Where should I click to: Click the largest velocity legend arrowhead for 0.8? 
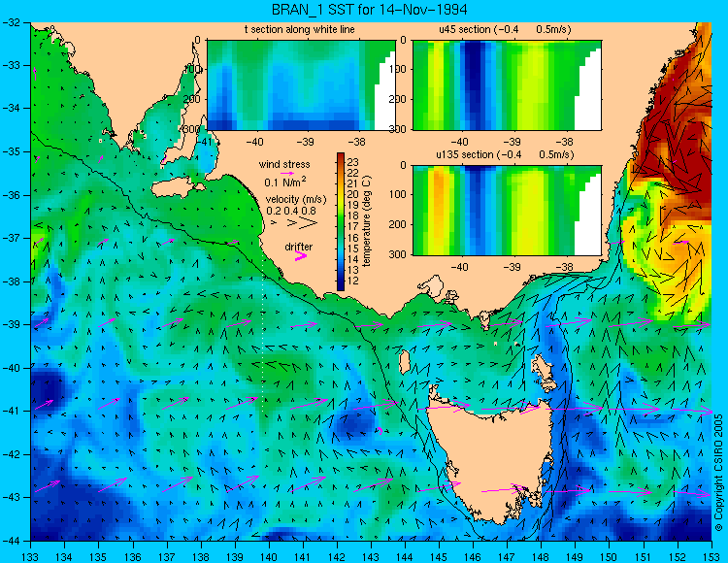point(309,223)
